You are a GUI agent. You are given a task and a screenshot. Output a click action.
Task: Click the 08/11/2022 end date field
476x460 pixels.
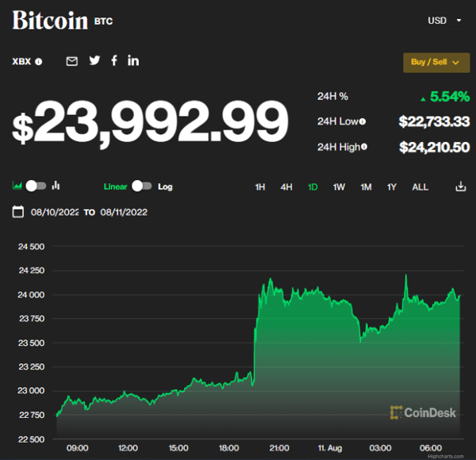(x=124, y=212)
